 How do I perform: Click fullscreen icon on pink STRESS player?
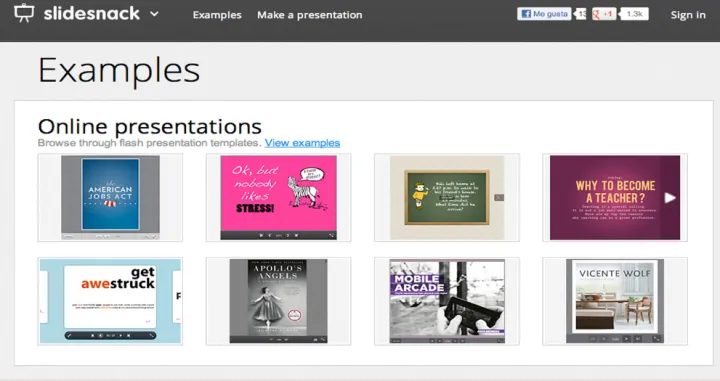331,235
